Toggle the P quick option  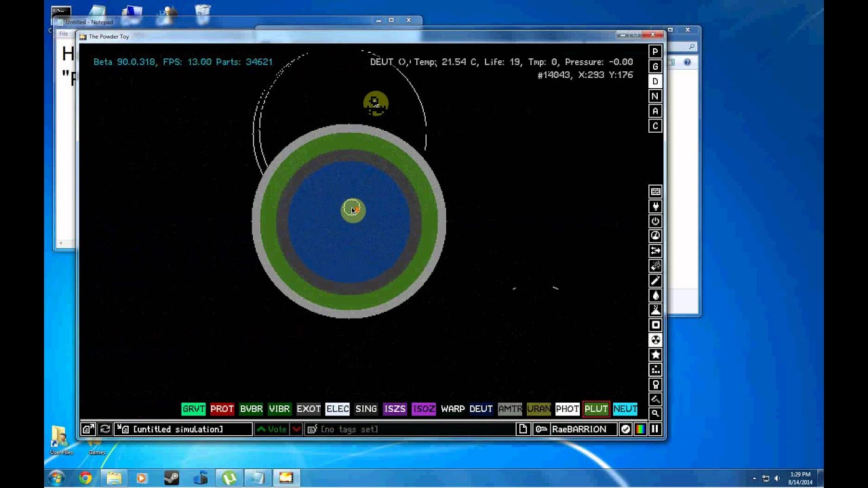coord(655,52)
